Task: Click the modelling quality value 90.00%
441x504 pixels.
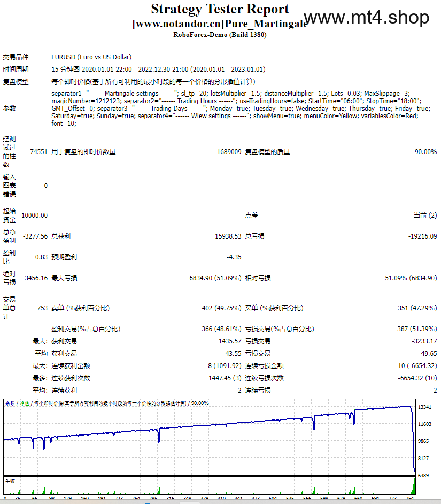Action: [425, 152]
